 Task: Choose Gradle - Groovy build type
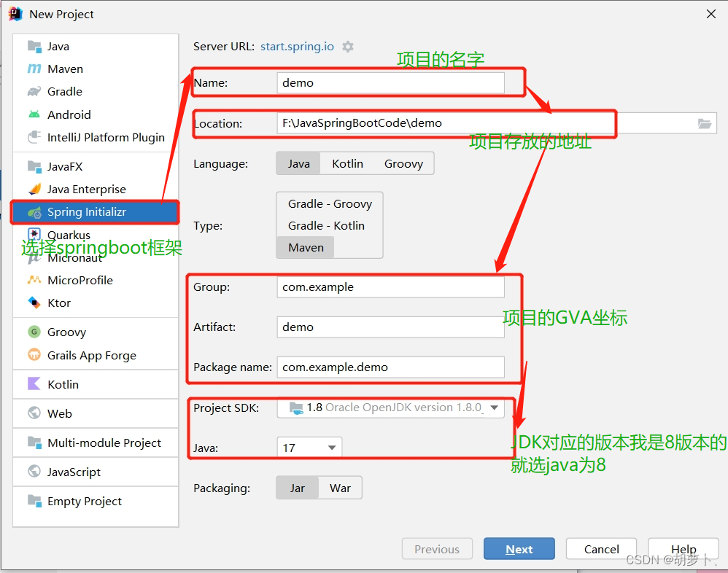330,203
